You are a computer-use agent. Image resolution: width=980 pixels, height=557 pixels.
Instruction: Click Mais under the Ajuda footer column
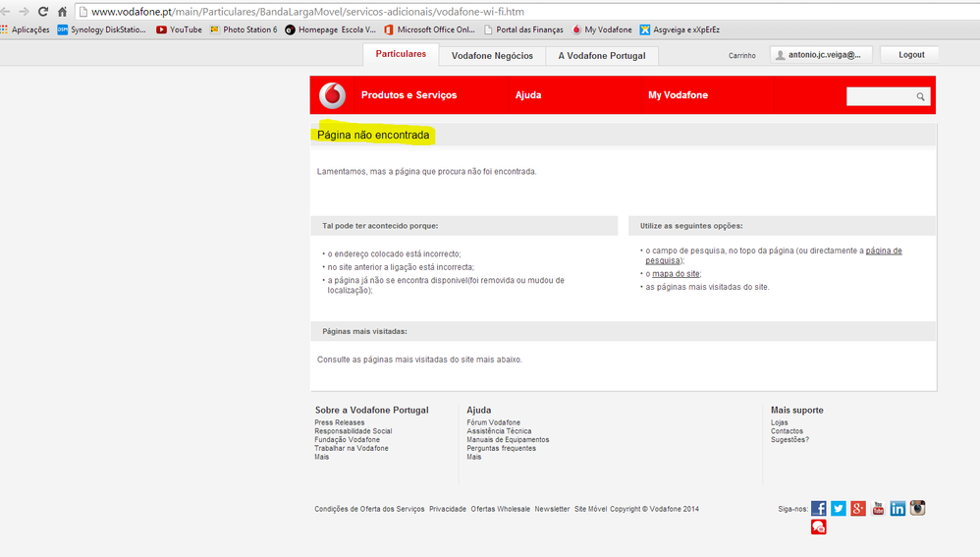[473, 457]
